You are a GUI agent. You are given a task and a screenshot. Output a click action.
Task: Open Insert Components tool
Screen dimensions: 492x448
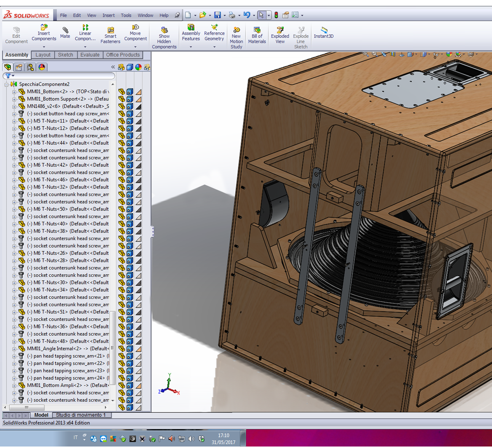click(44, 33)
